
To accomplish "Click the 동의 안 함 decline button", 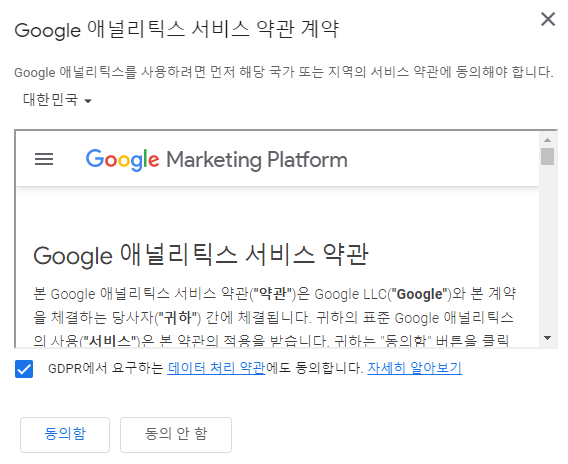I will [x=176, y=434].
